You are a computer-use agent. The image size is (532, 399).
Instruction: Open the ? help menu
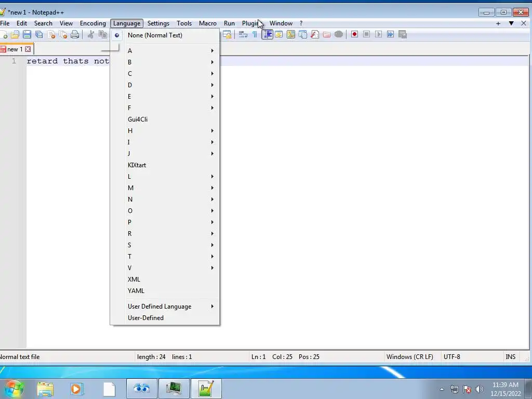coord(301,23)
